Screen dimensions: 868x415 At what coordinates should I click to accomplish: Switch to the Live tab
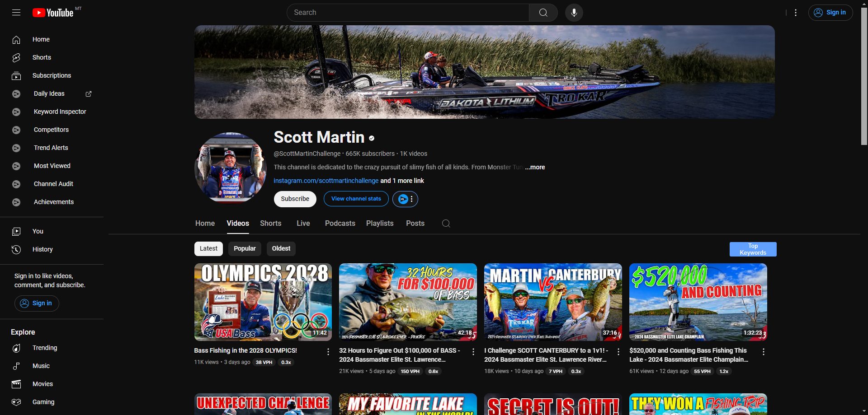click(x=303, y=224)
